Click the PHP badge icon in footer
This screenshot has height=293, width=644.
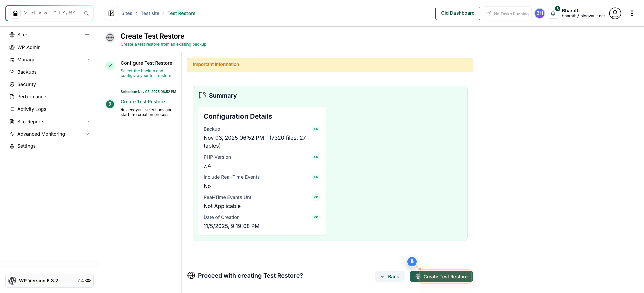tap(88, 281)
